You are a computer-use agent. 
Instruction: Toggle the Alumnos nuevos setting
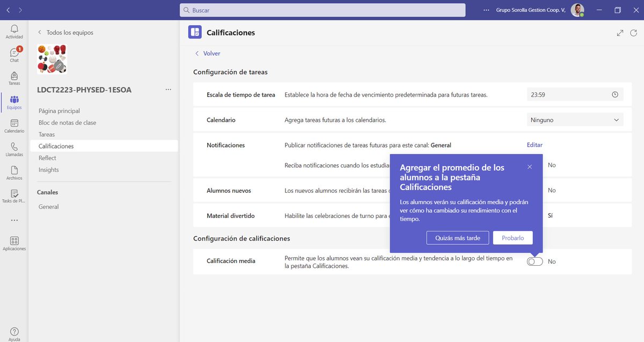(534, 190)
